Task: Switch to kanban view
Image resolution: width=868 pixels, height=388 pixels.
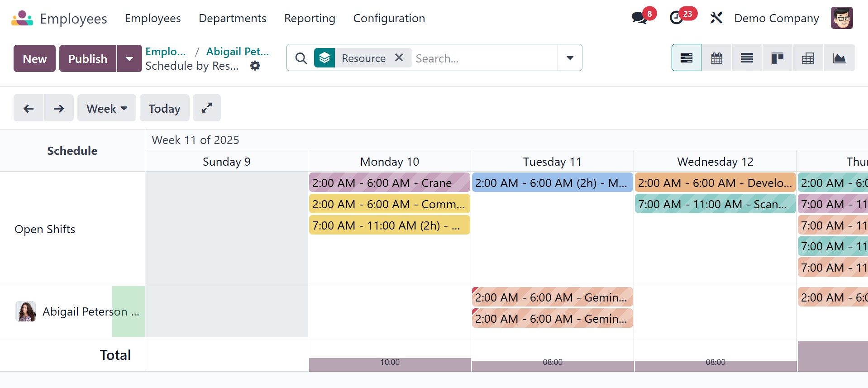Action: (x=777, y=58)
